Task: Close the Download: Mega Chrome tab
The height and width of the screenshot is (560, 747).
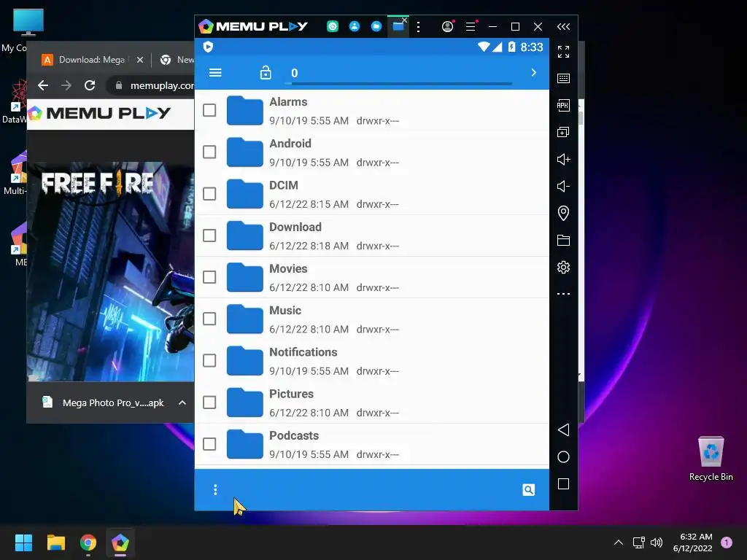Action: pos(139,60)
